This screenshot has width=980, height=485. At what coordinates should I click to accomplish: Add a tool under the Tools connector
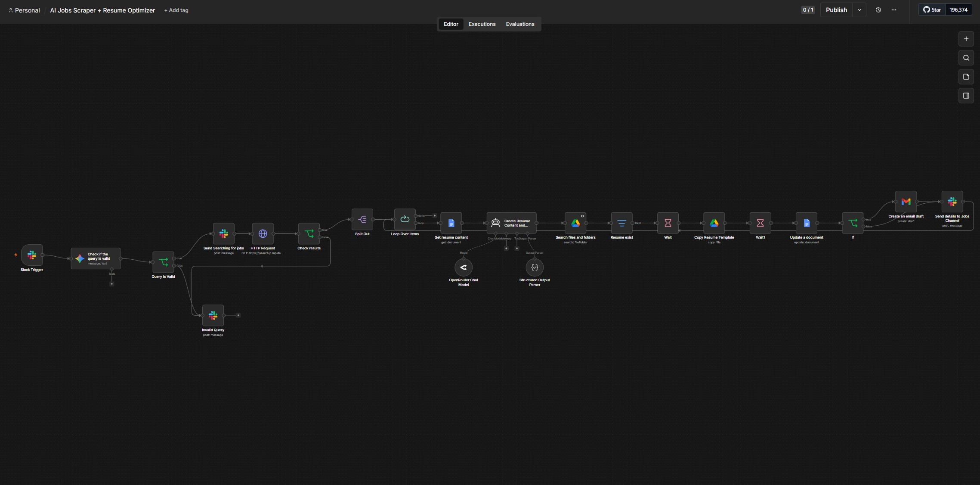tap(112, 284)
